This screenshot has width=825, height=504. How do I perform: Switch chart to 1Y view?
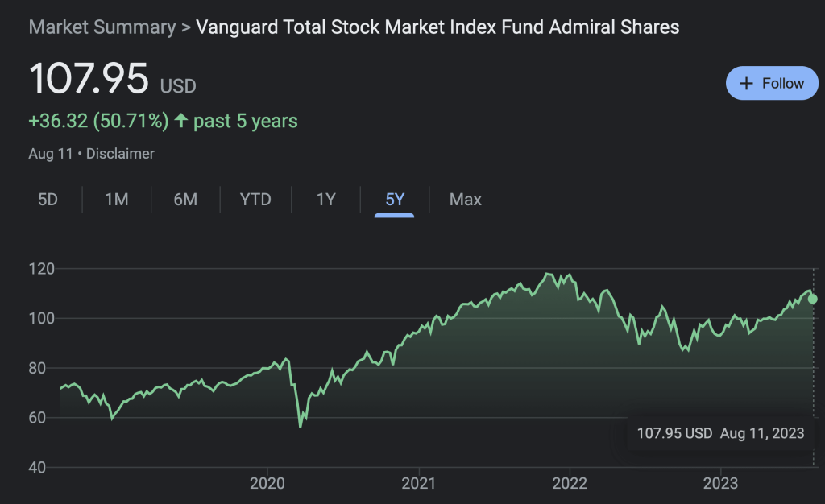[325, 200]
